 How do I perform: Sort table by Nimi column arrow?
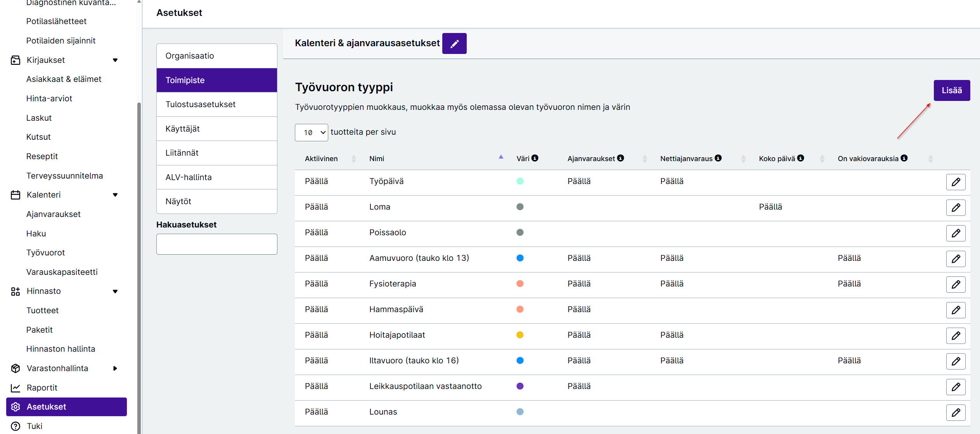[501, 157]
